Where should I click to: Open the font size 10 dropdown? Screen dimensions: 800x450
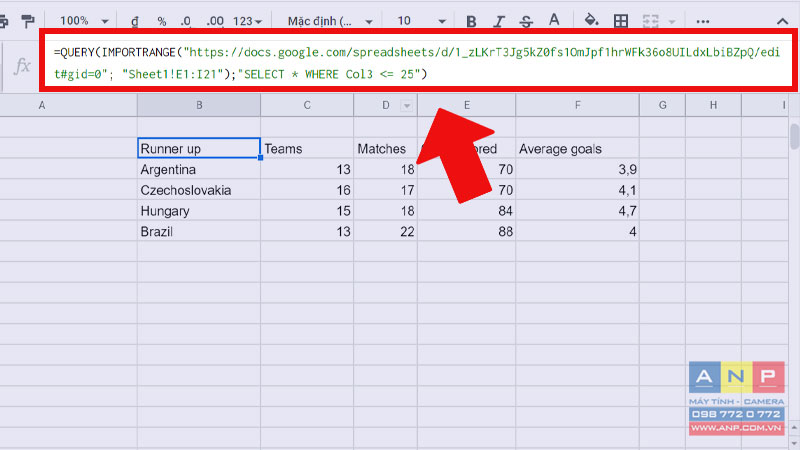point(421,21)
